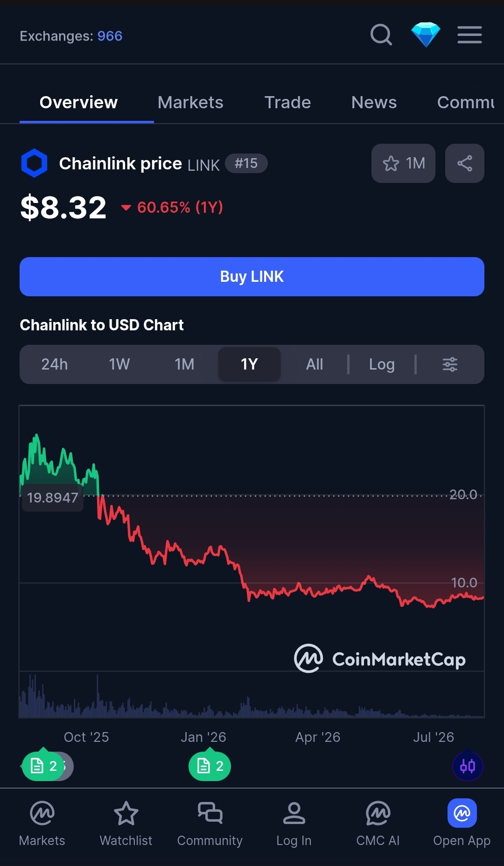Open Log In from bottom bar
This screenshot has height=866, width=504.
click(294, 824)
